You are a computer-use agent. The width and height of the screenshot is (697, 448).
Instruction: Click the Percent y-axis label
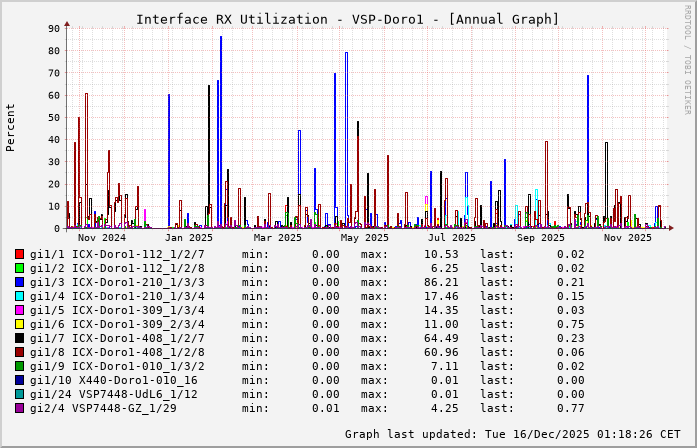(11, 128)
